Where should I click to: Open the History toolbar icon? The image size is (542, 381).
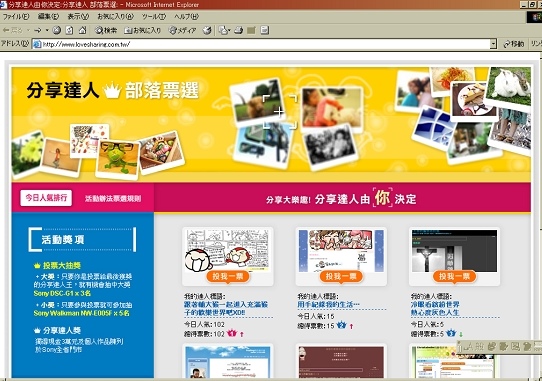coord(207,30)
